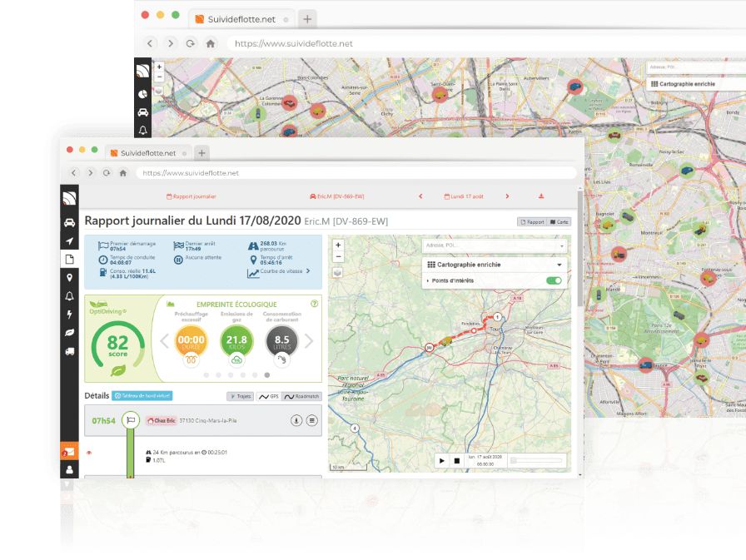Open the eco-driving leaf icon in sidebar
Viewport: 746px width, 560px height.
tap(69, 333)
